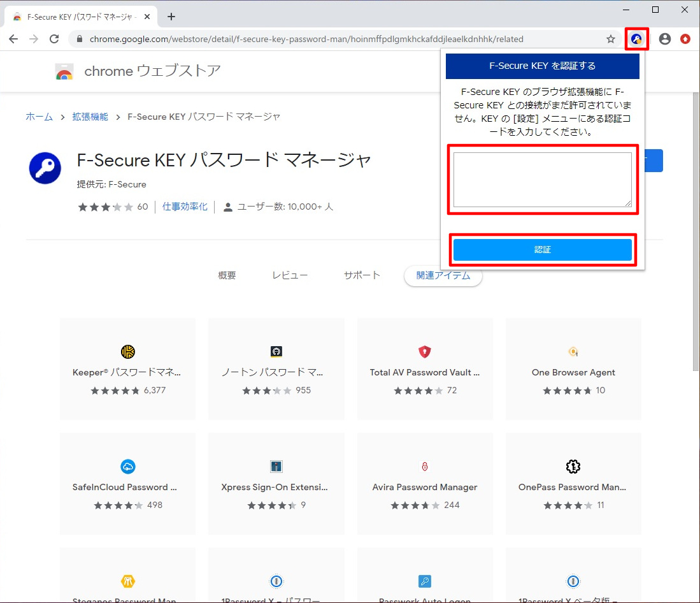This screenshot has width=700, height=603.
Task: Open the レビュー tab
Action: [290, 275]
